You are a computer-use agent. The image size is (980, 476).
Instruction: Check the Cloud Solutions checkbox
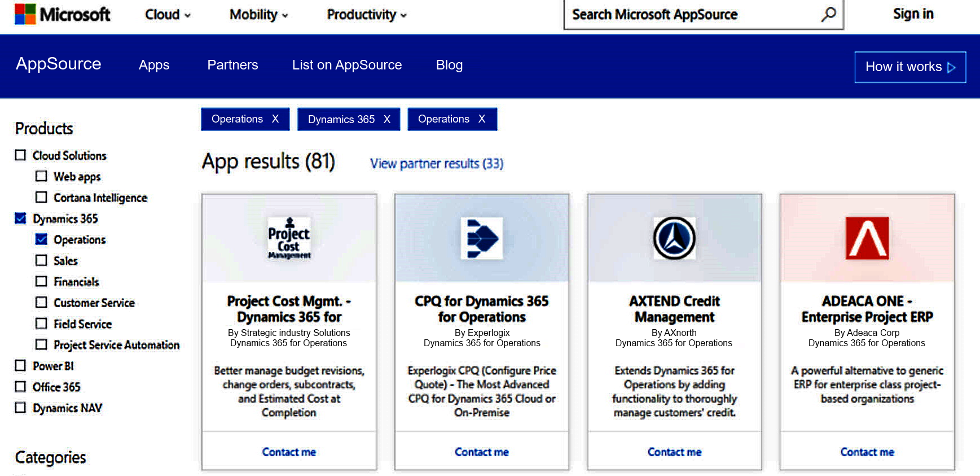point(20,155)
